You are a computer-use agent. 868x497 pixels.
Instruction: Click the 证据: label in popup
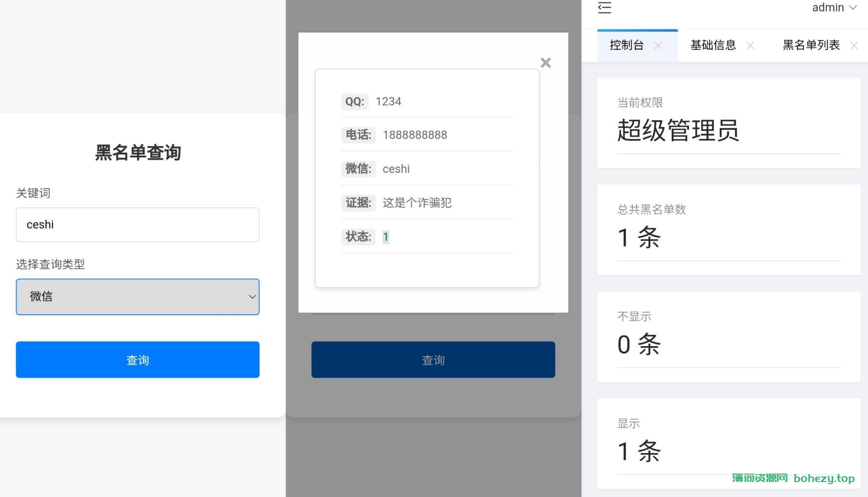click(358, 203)
